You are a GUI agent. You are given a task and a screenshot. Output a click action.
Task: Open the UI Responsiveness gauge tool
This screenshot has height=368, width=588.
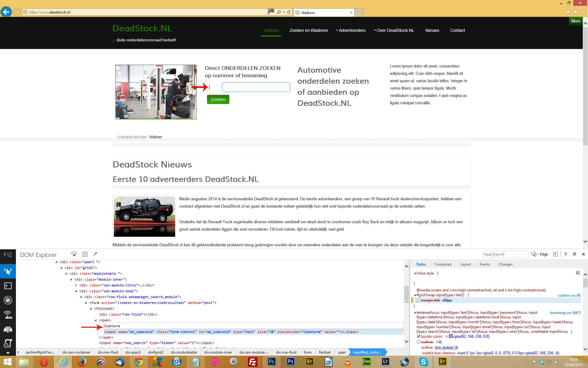(x=8, y=329)
